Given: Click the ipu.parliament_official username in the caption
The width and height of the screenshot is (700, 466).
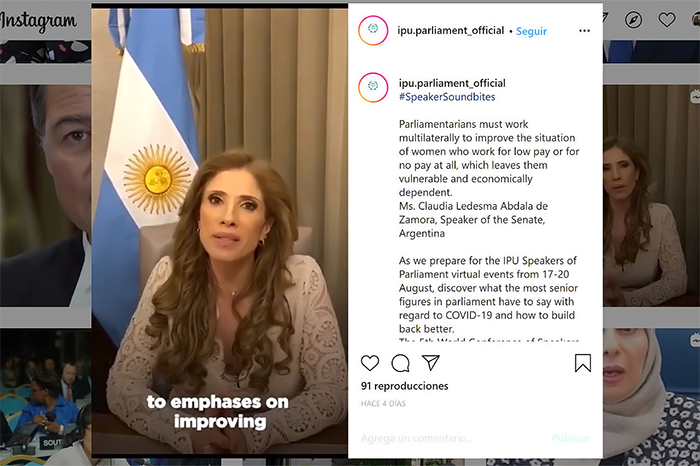Looking at the screenshot, I should 452,83.
